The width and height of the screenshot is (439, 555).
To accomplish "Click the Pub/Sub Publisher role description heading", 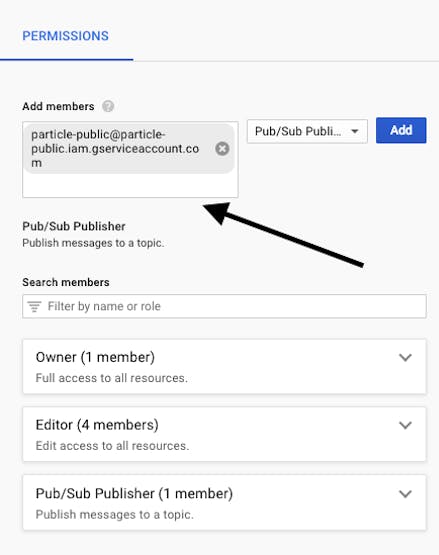I will click(74, 226).
